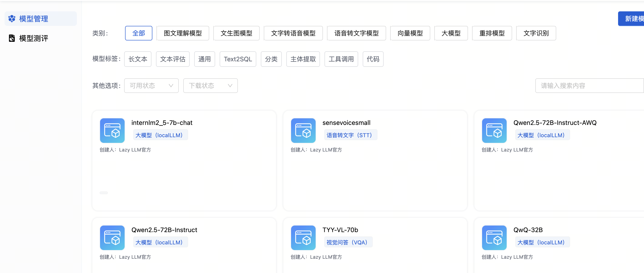Screen dimensions: 644x273
Task: Click the QwQ-32B model icon
Action: [x=494, y=238]
